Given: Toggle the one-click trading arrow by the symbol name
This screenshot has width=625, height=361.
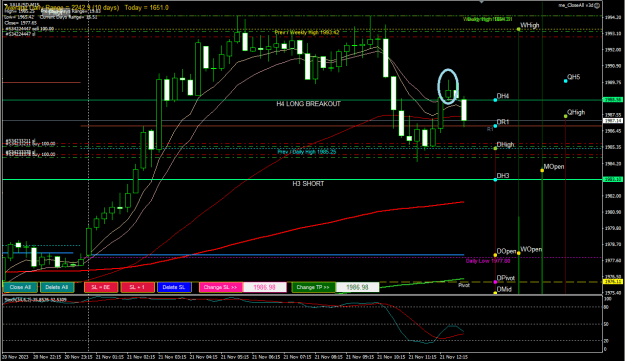Looking at the screenshot, I should coord(6,5).
